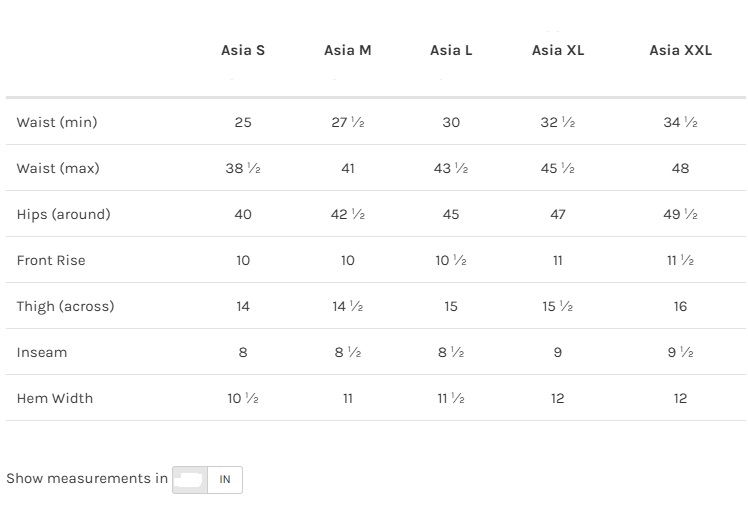Switch to the blank left unit option

pos(189,480)
